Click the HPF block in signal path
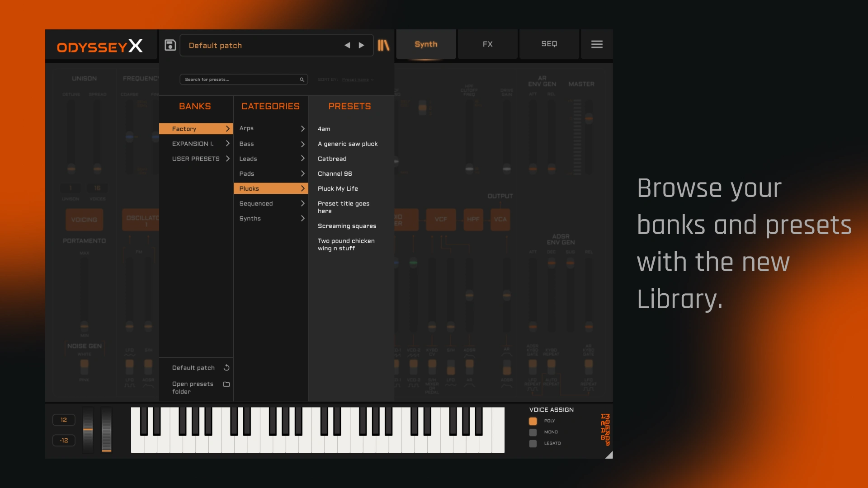The width and height of the screenshot is (868, 488). tap(473, 220)
